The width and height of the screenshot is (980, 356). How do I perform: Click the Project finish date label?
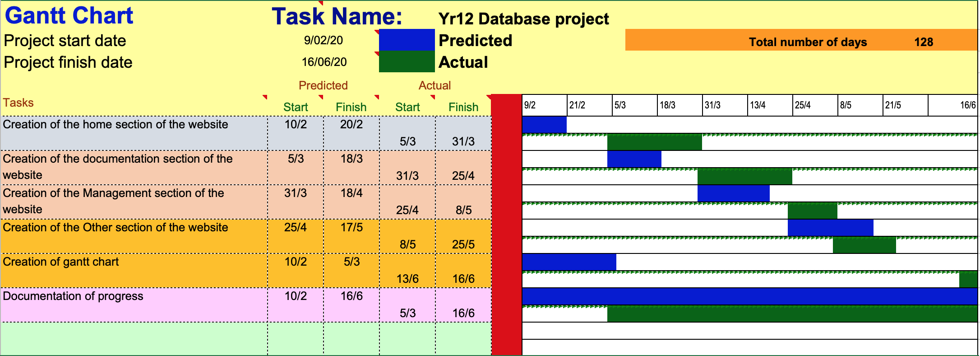[68, 62]
